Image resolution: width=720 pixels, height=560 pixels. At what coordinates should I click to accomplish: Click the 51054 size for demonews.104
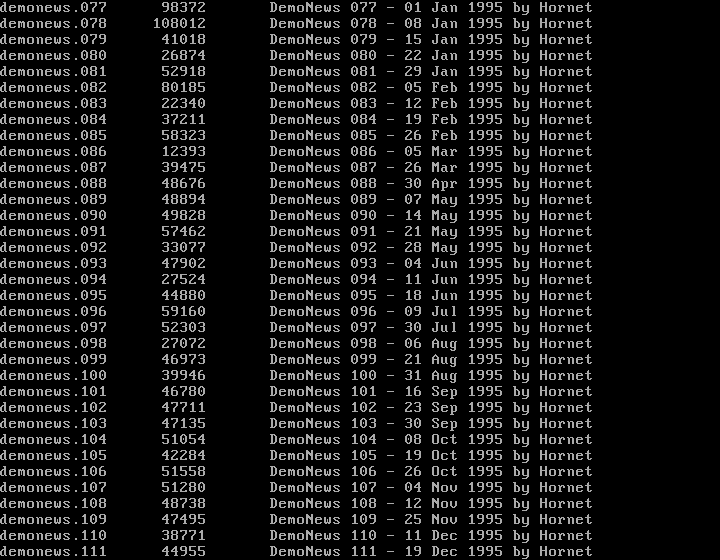[x=183, y=440]
